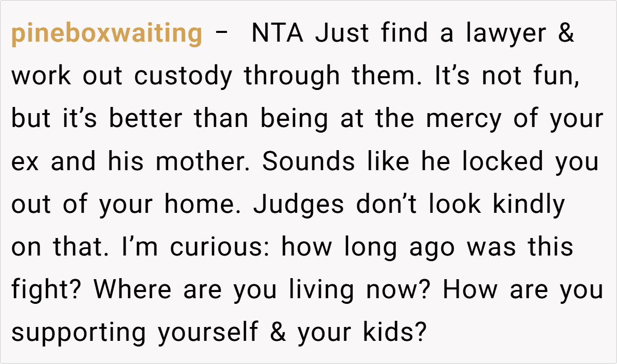Image resolution: width=617 pixels, height=364 pixels.
Task: Open the pineboxwaiting username link
Action: [106, 34]
